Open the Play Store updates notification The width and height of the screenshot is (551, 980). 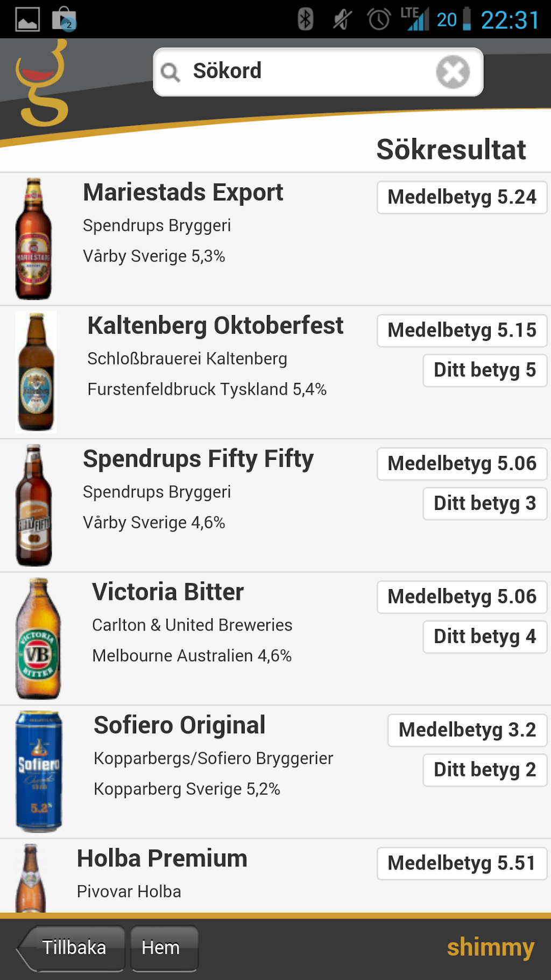(64, 20)
